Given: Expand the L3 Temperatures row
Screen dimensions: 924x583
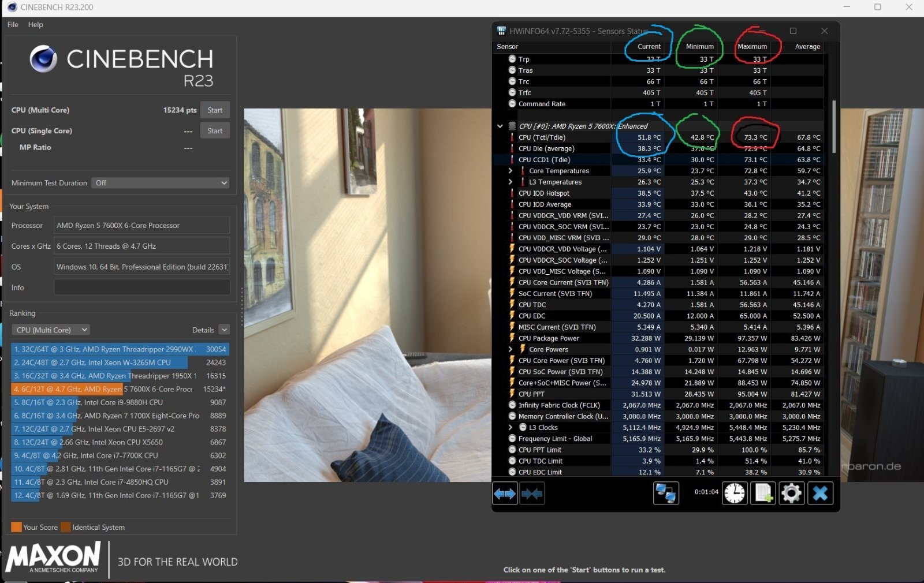Looking at the screenshot, I should pos(511,182).
